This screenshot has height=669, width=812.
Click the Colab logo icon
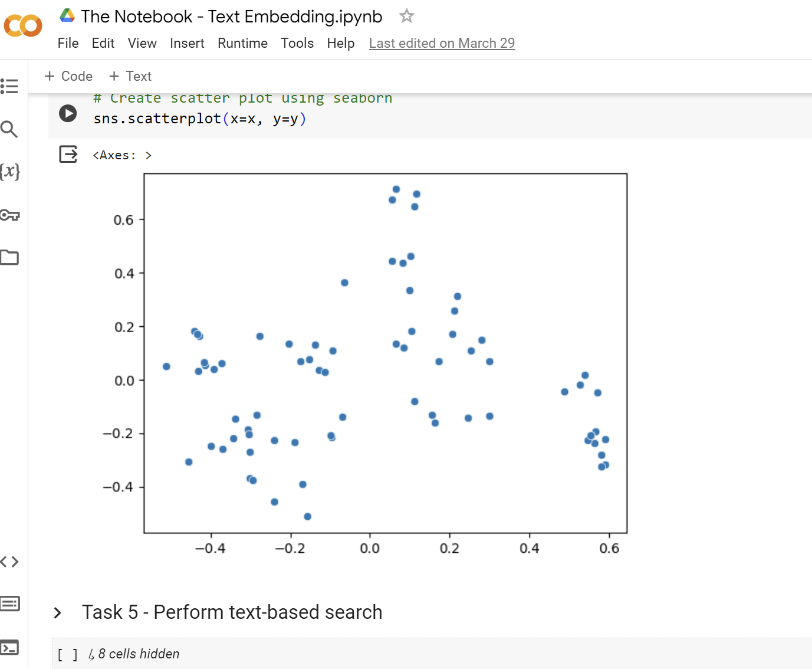[x=23, y=26]
